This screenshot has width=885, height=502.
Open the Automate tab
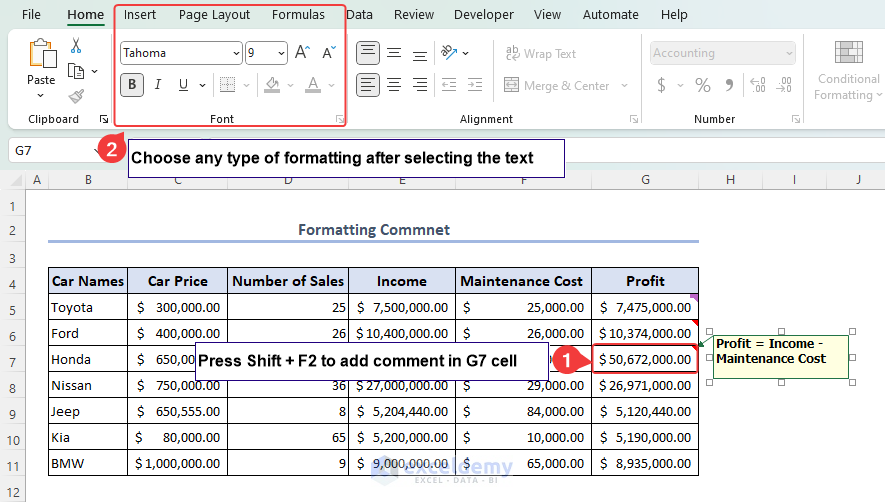click(x=611, y=15)
